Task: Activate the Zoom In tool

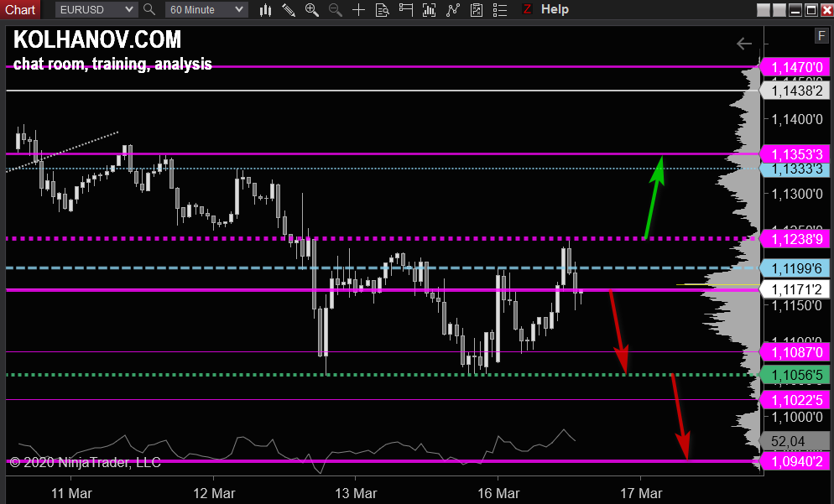Action: point(312,9)
